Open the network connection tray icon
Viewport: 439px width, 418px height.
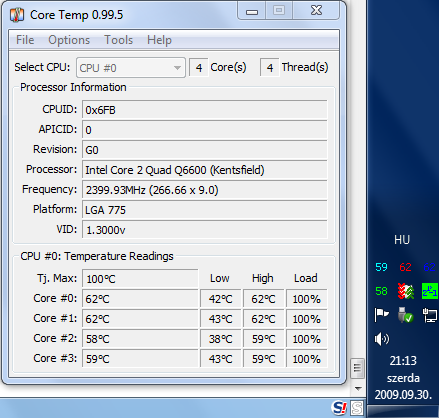pyautogui.click(x=430, y=315)
